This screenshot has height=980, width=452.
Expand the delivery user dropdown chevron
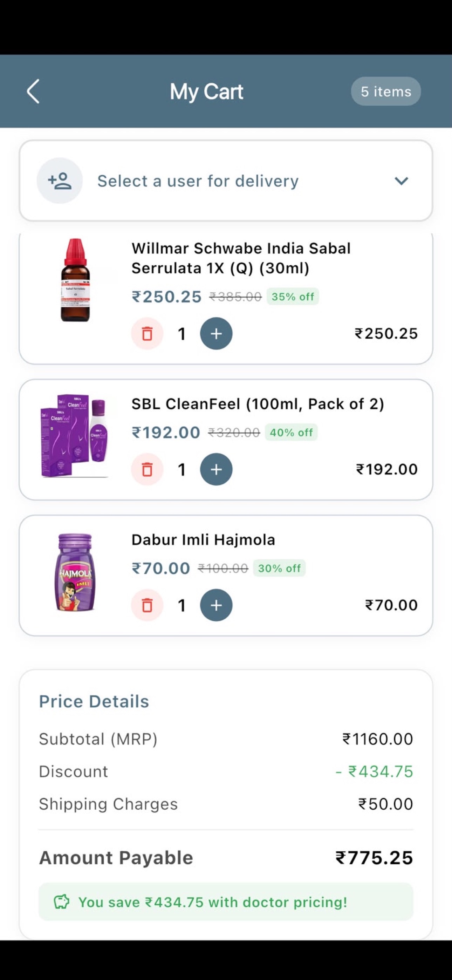[402, 181]
